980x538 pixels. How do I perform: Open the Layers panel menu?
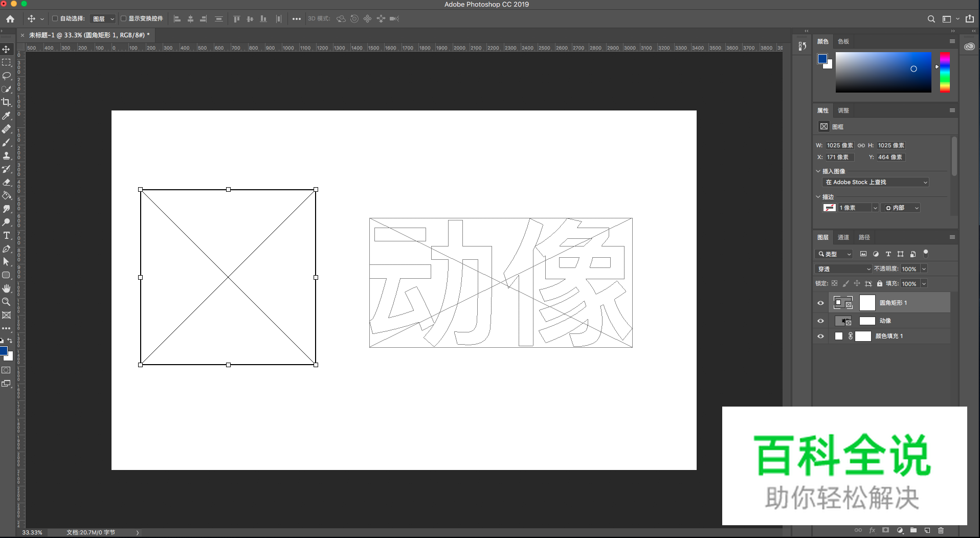[x=952, y=237]
